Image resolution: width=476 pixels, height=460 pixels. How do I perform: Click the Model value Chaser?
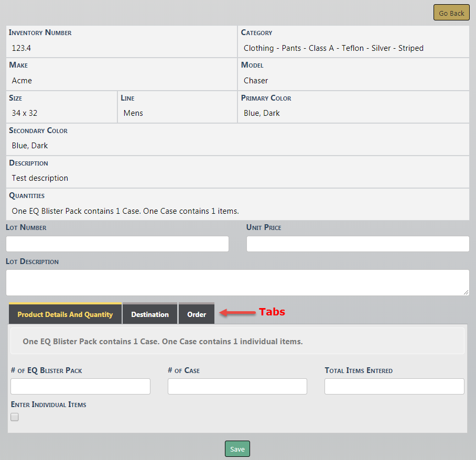click(x=256, y=81)
